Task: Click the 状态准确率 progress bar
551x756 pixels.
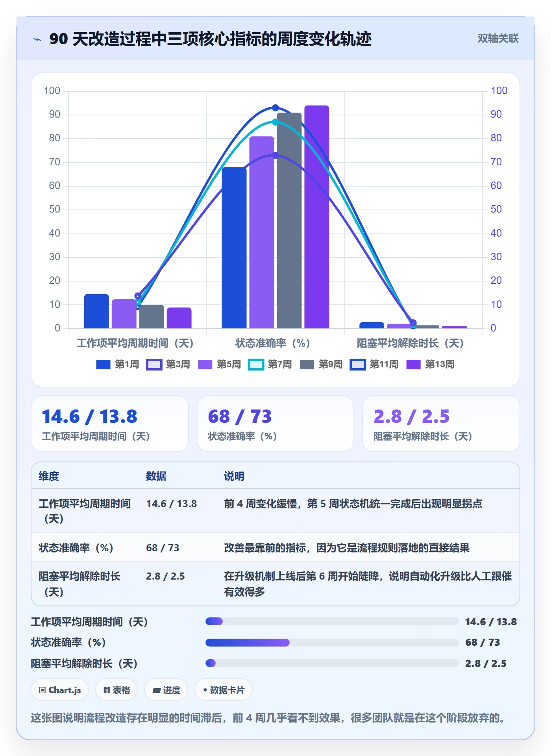Action: (332, 643)
